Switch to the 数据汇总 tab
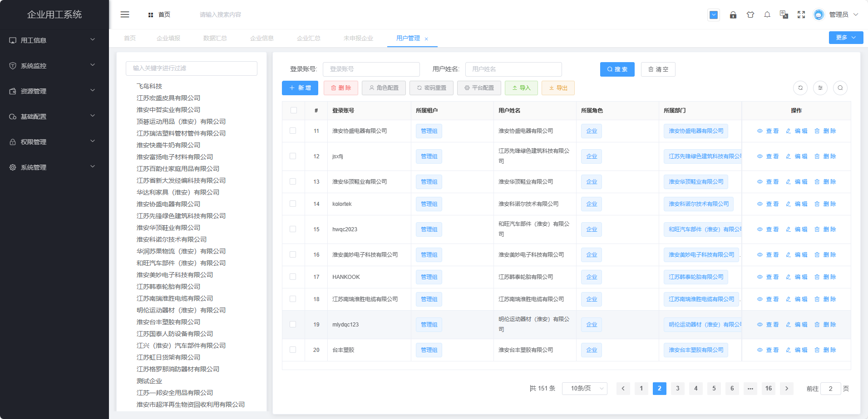The width and height of the screenshot is (868, 419). click(x=215, y=38)
